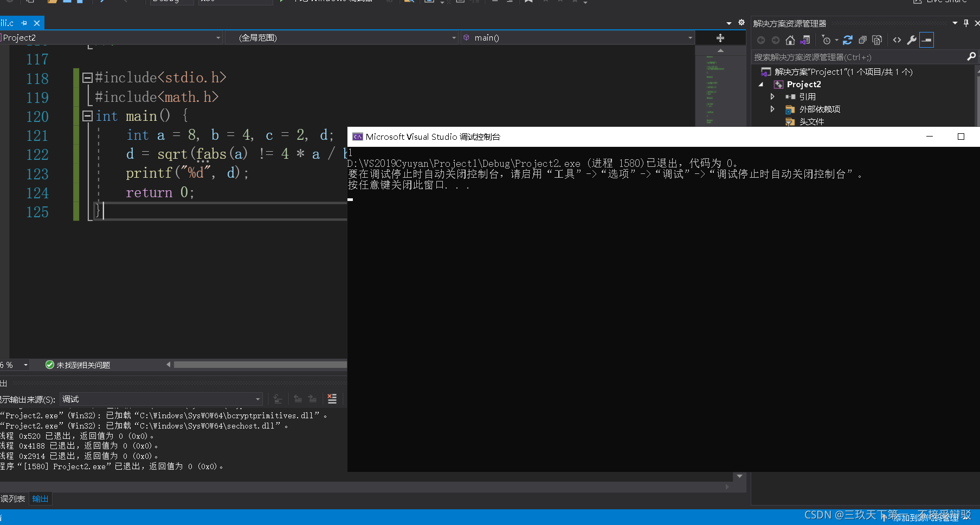This screenshot has height=525, width=980.
Task: Click the green no-issues check icon
Action: (x=50, y=365)
